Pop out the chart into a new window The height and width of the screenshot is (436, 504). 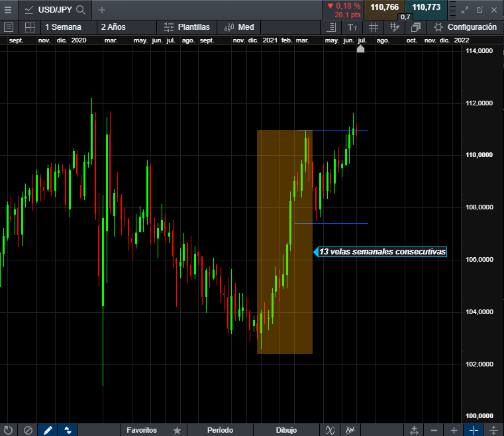(479, 10)
